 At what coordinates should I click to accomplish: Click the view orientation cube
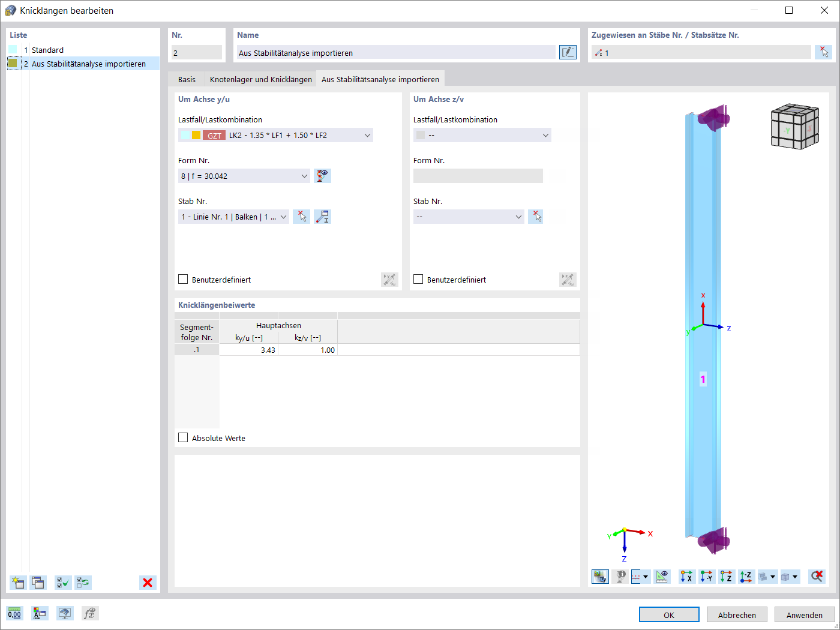pos(794,126)
